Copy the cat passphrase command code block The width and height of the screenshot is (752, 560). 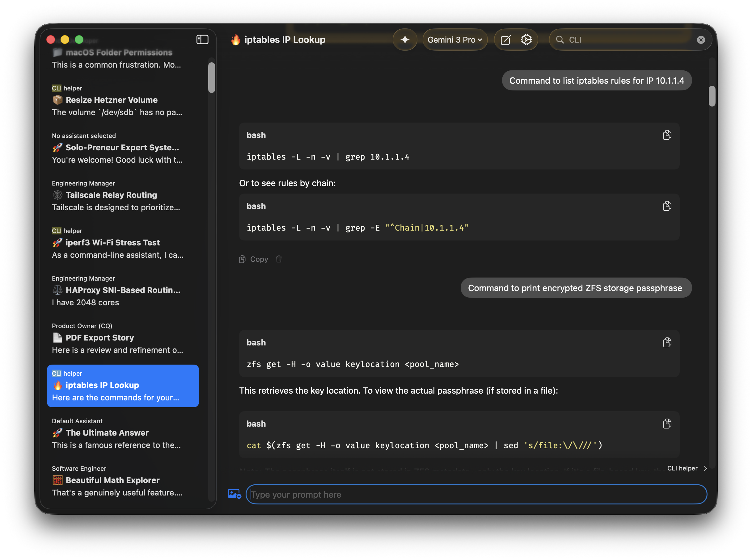(x=667, y=423)
